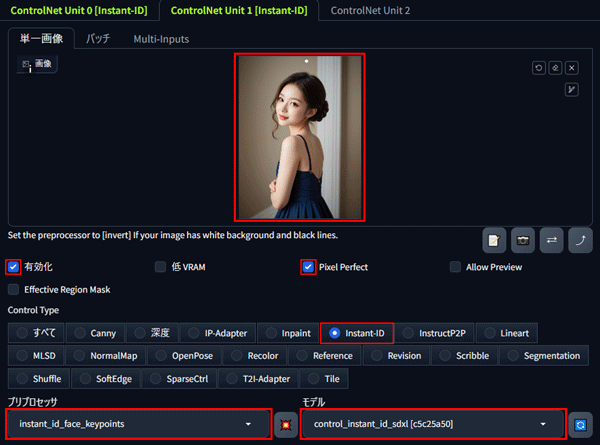Select the Instant-ID control type
Image resolution: width=600 pixels, height=445 pixels.
[357, 333]
